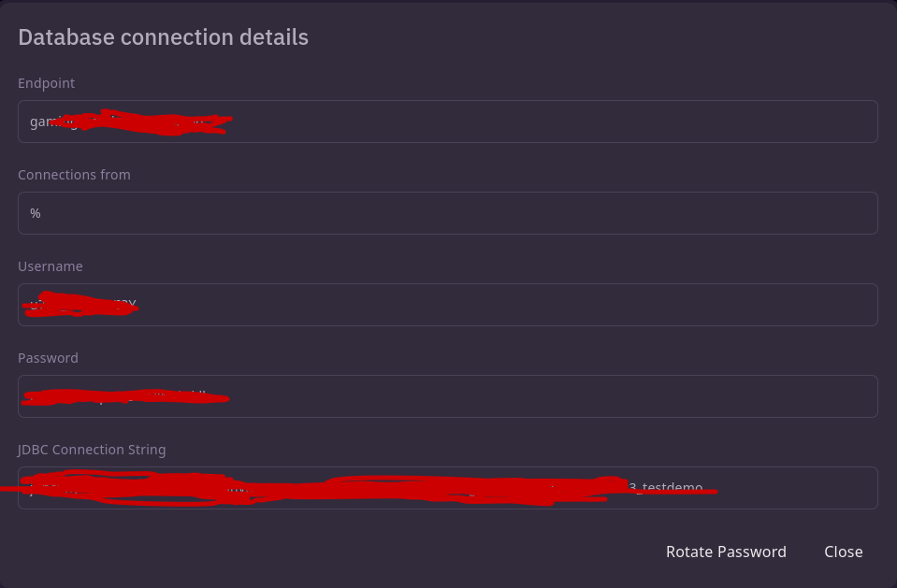The height and width of the screenshot is (588, 897).
Task: Click the Connections from label
Action: click(x=74, y=175)
